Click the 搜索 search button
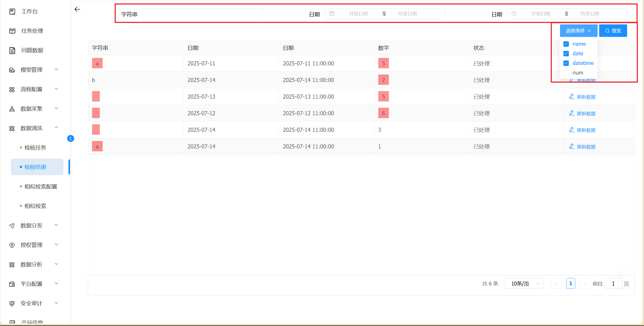 [x=613, y=31]
